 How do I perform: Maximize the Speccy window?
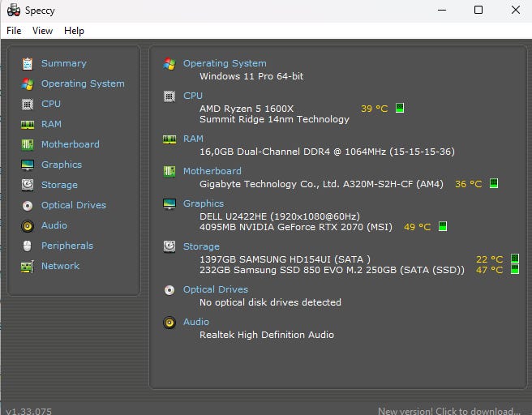478,10
